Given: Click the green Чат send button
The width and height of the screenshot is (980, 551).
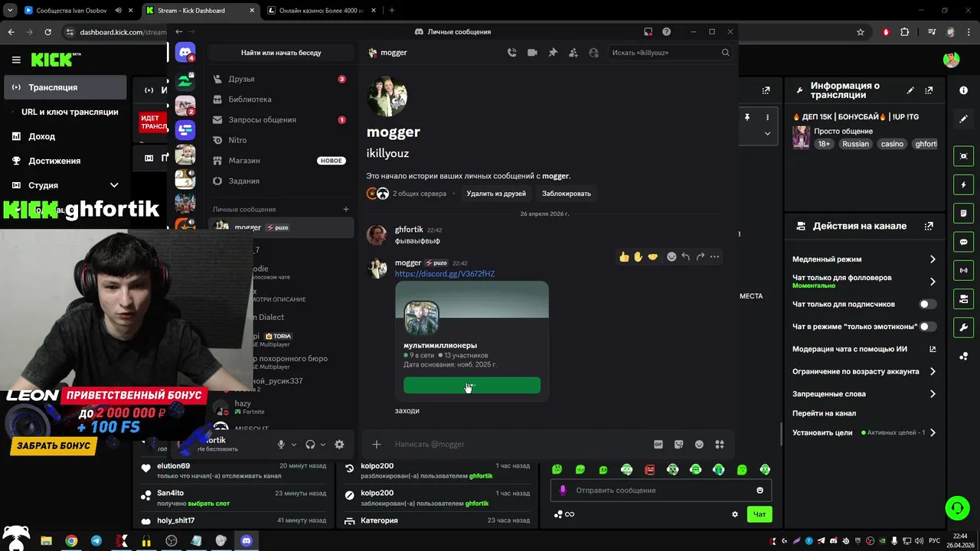Looking at the screenshot, I should tap(759, 514).
